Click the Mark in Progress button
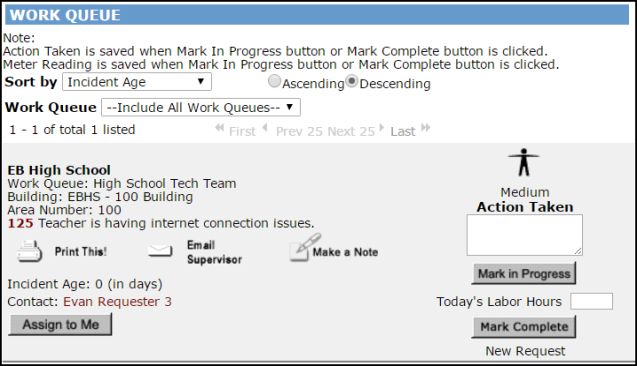Screen dimensions: 637x366 coord(524,273)
